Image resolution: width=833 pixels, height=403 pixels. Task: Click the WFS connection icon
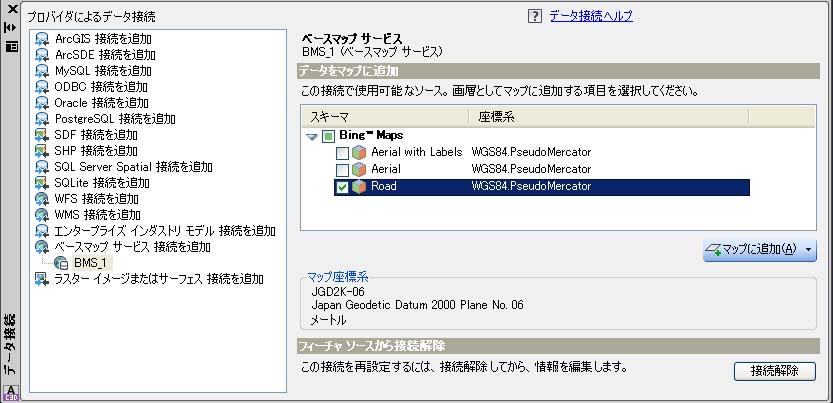click(x=42, y=199)
